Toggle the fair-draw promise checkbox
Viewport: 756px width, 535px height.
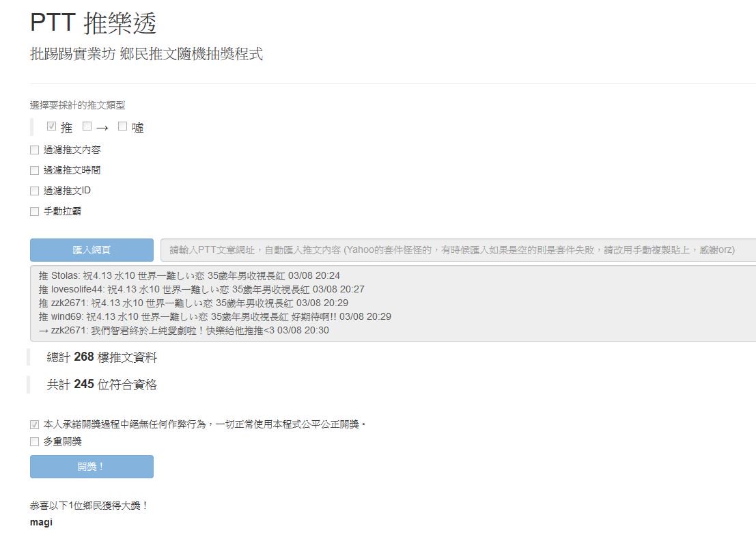[34, 424]
